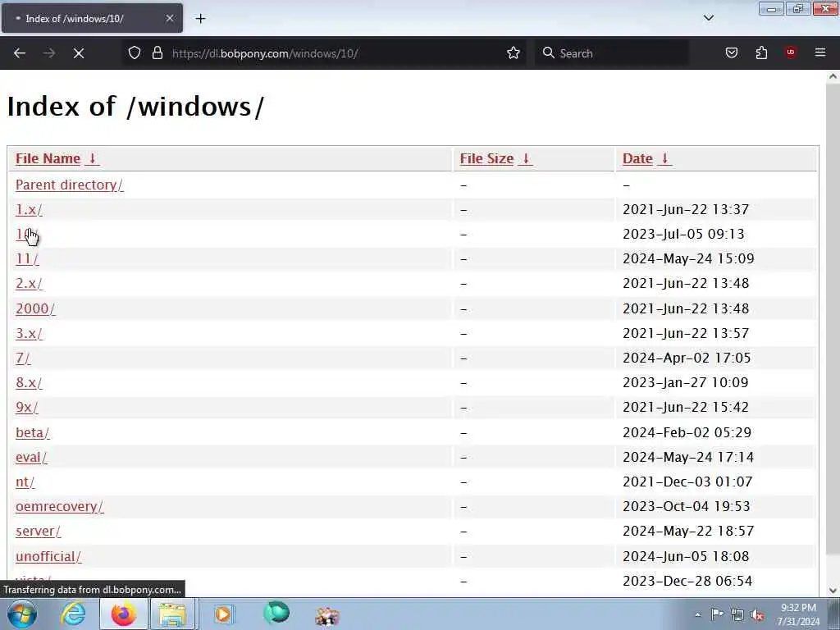Viewport: 840px width, 630px height.
Task: Sort by File Name header
Action: click(48, 158)
